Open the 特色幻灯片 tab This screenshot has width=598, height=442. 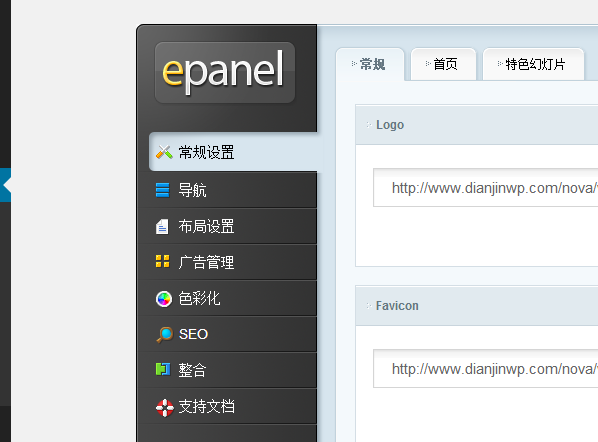pos(533,64)
